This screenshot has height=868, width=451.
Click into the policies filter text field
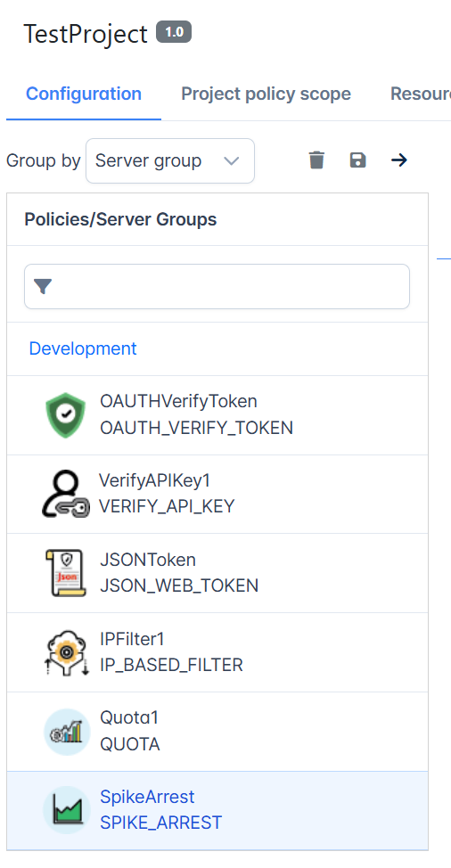(217, 286)
